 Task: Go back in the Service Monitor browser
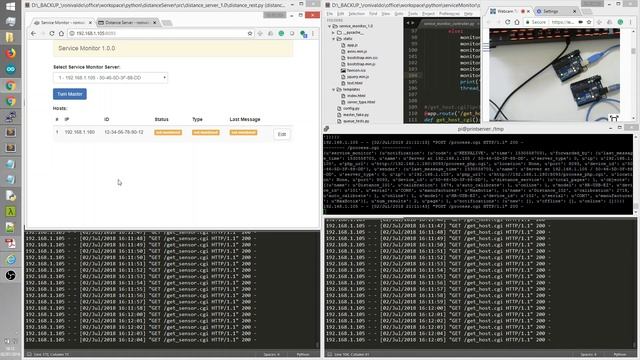pos(33,33)
